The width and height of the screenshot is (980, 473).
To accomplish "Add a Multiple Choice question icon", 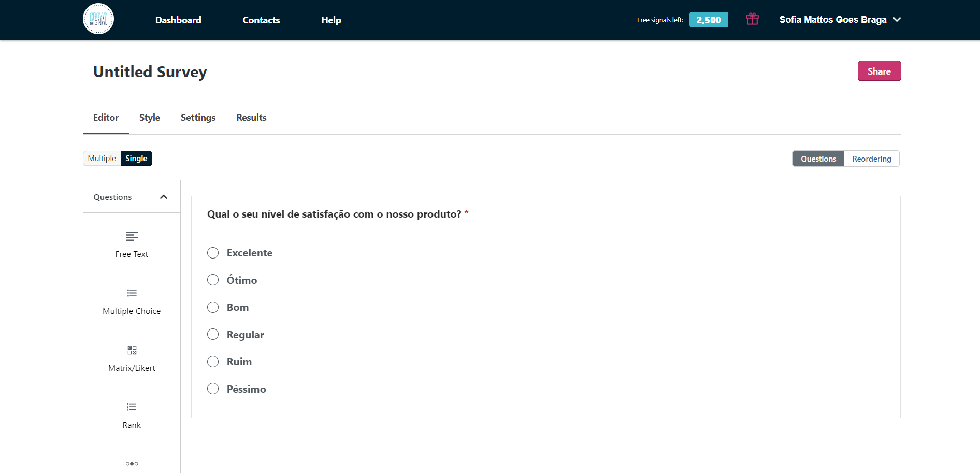I will pos(132,293).
